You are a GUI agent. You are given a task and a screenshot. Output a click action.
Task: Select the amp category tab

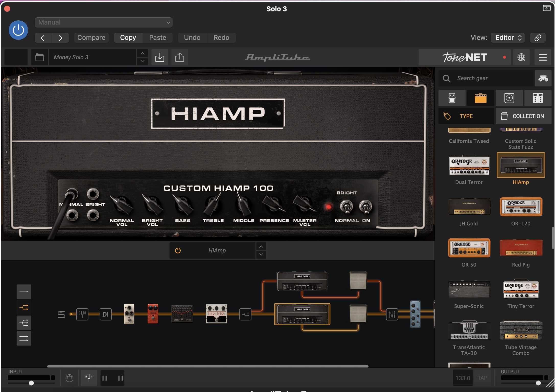click(x=480, y=98)
